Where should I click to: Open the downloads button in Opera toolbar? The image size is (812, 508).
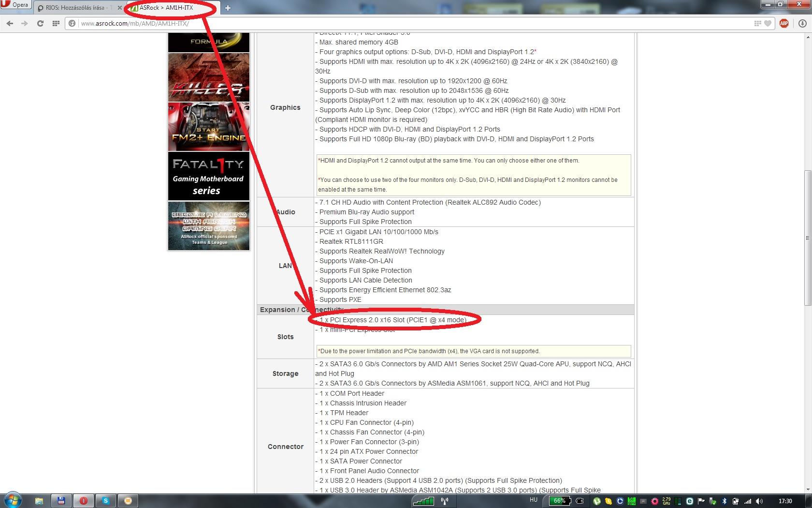point(802,23)
